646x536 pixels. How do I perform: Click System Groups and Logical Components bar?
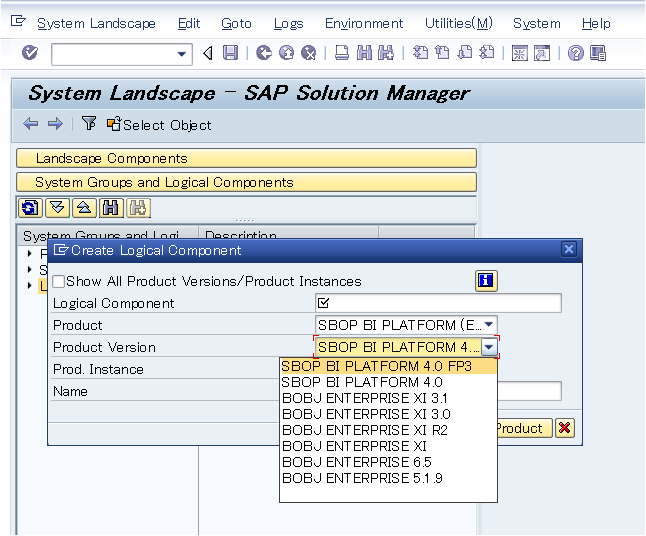pyautogui.click(x=246, y=182)
